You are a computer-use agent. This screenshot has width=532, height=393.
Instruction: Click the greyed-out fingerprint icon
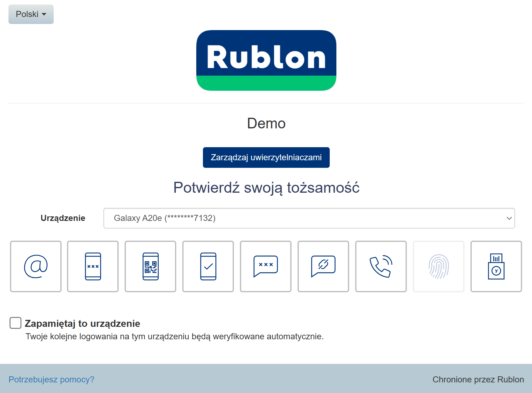point(439,266)
